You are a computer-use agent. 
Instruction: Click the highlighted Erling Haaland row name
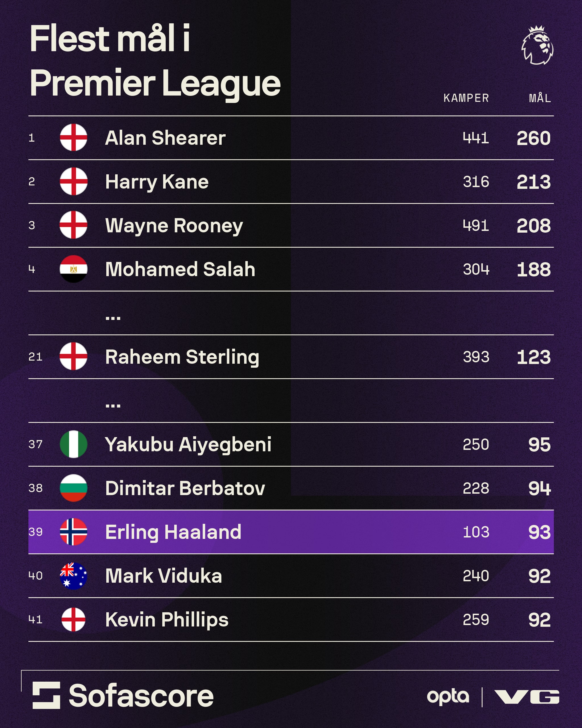[x=173, y=532]
